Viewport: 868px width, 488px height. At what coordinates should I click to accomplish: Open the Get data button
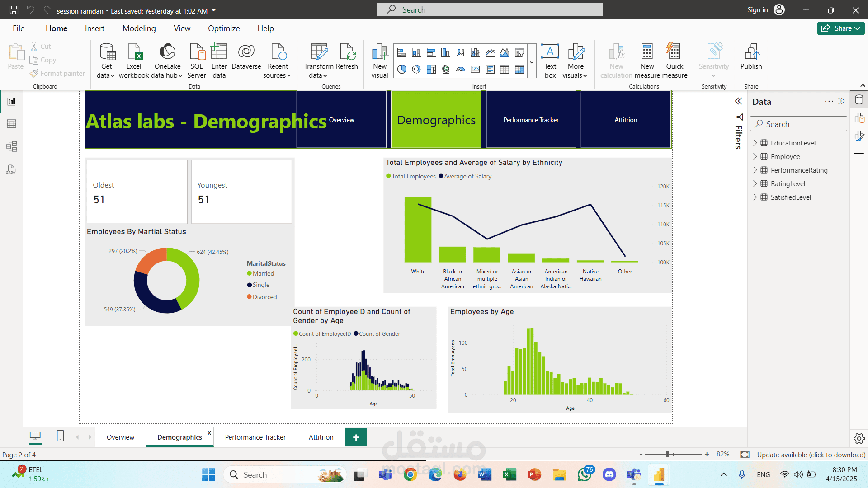coord(107,61)
